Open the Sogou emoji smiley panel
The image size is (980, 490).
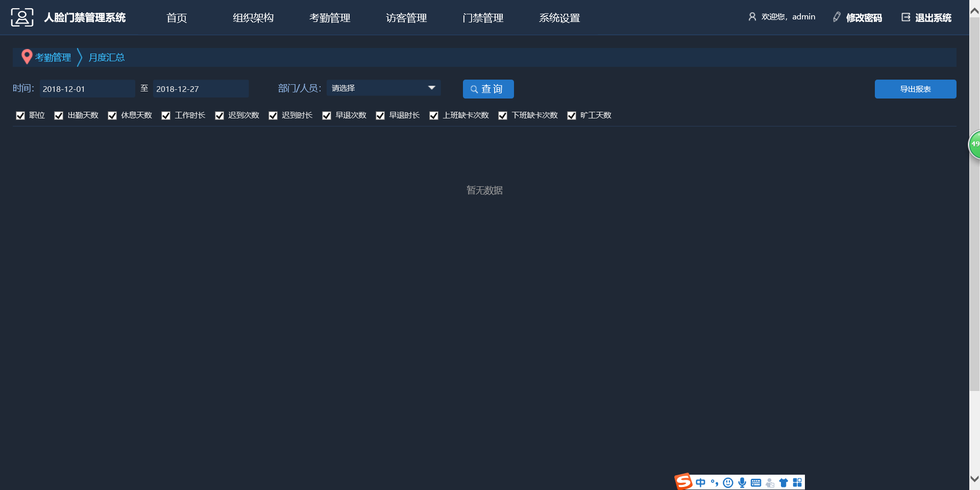(x=728, y=483)
